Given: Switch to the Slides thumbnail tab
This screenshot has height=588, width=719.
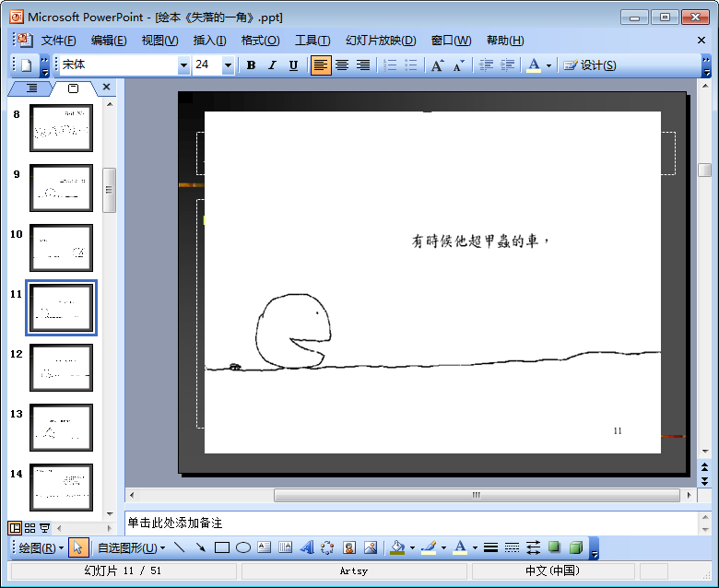Looking at the screenshot, I should 74,88.
